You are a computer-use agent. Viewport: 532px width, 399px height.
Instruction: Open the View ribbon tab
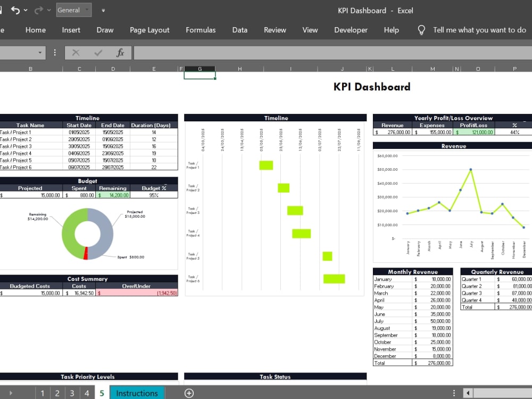click(310, 30)
